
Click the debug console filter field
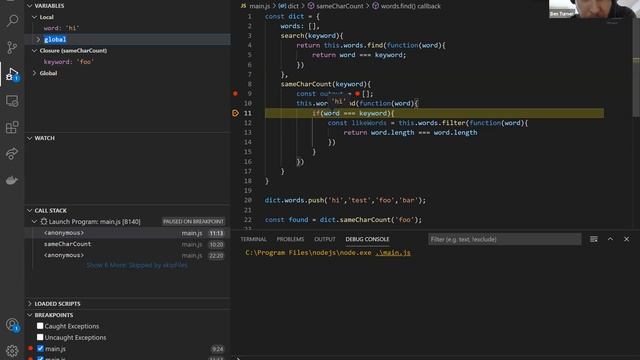(504, 239)
